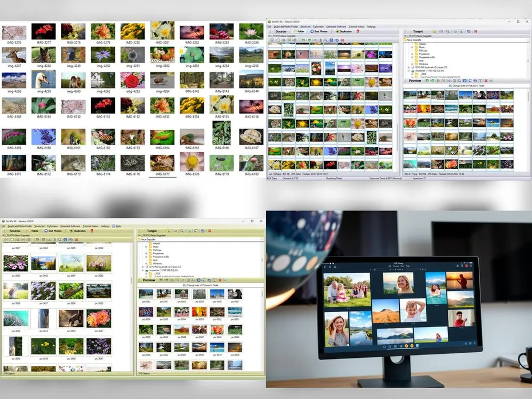This screenshot has width=532, height=399.
Task: Click the red X delete icon in the Target toolbar
Action: [475, 31]
